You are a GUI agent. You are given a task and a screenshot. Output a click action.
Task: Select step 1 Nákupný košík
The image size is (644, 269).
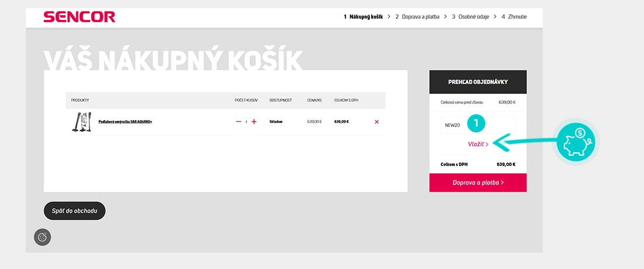coord(364,17)
